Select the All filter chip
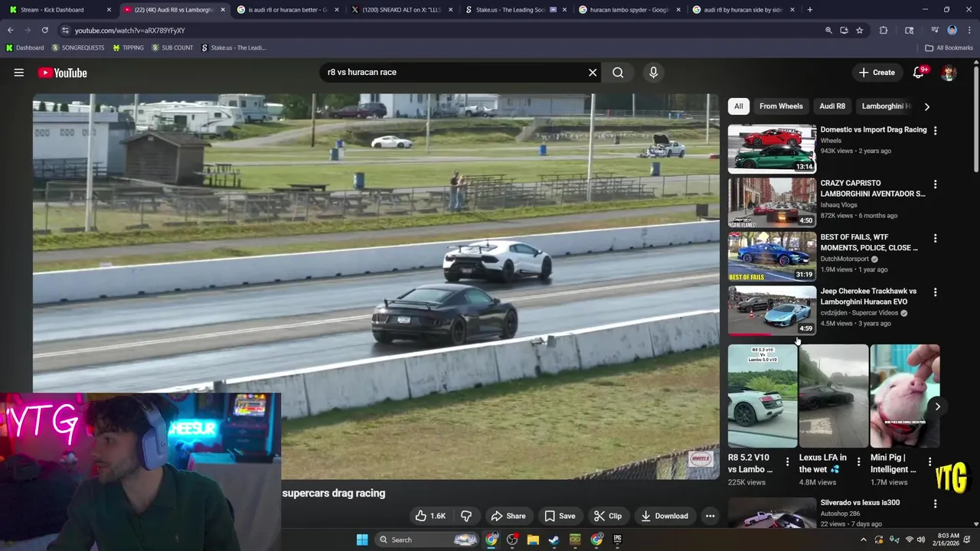 pyautogui.click(x=738, y=106)
